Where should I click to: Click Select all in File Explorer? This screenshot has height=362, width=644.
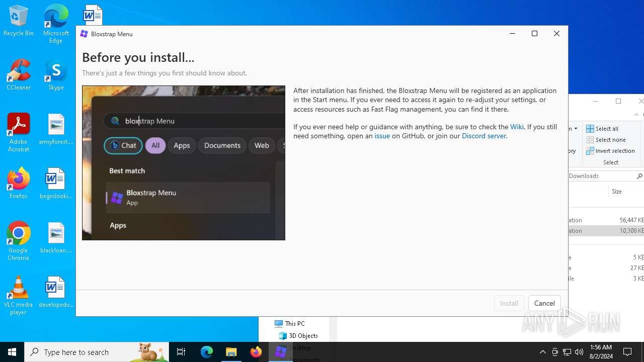pos(602,129)
